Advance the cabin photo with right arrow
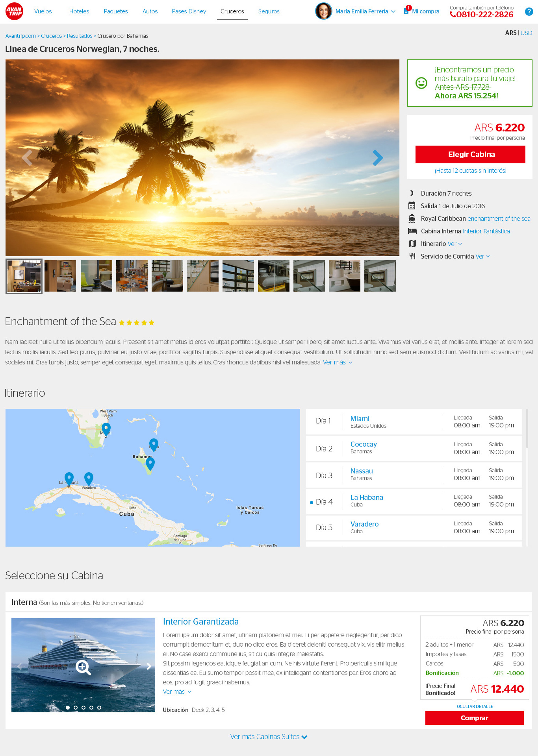The height and width of the screenshot is (756, 538). (149, 666)
